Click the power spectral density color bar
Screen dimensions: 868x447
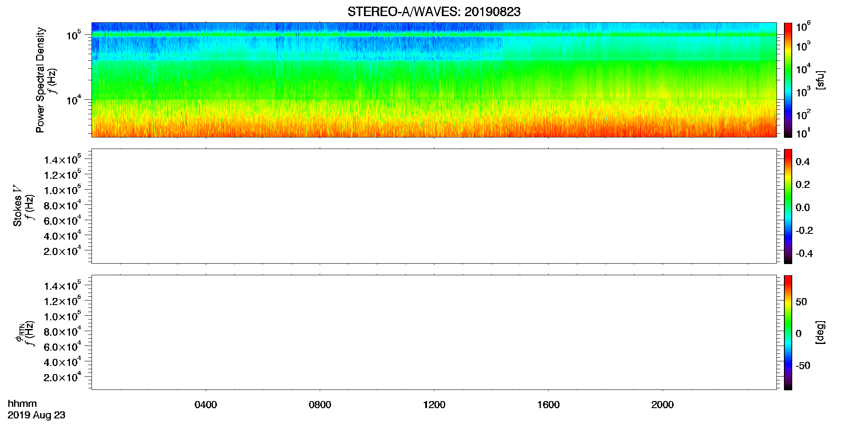coord(788,80)
